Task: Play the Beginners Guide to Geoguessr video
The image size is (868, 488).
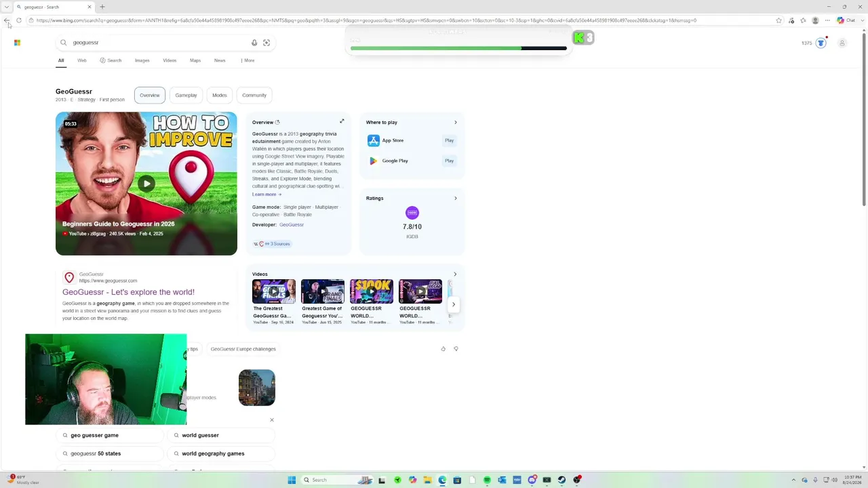Action: pyautogui.click(x=146, y=183)
